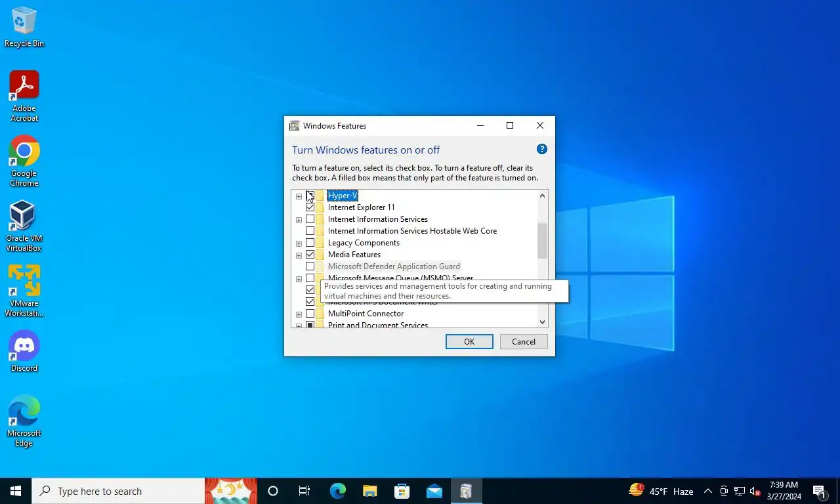Select the Legacy Components label
The image size is (840, 504).
pos(364,243)
